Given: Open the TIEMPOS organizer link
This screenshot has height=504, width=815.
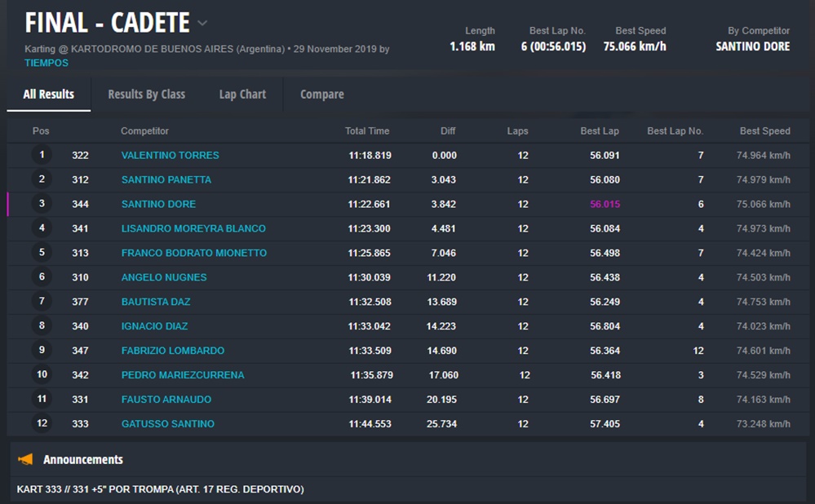Looking at the screenshot, I should (47, 63).
